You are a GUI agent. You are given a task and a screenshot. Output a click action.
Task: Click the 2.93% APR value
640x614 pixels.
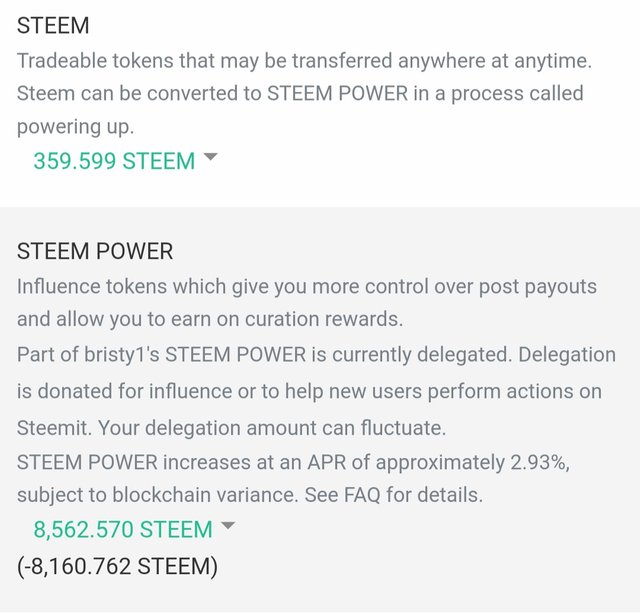pos(540,462)
